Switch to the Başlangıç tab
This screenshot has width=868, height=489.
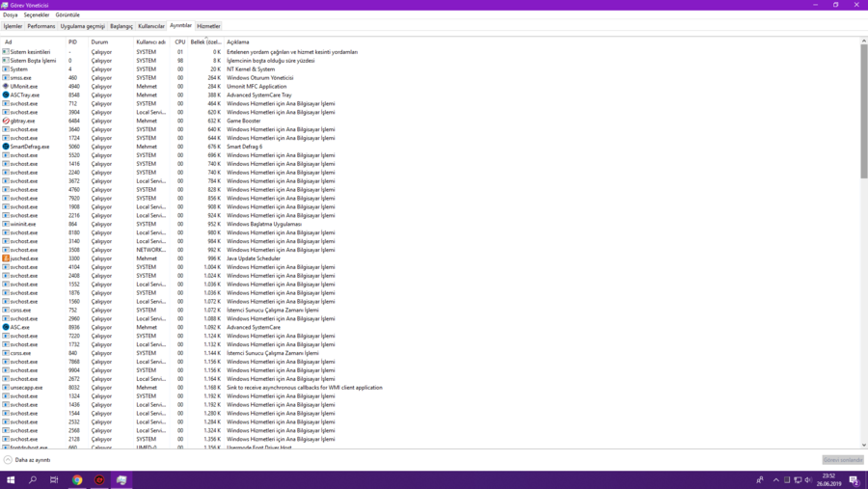tap(122, 26)
